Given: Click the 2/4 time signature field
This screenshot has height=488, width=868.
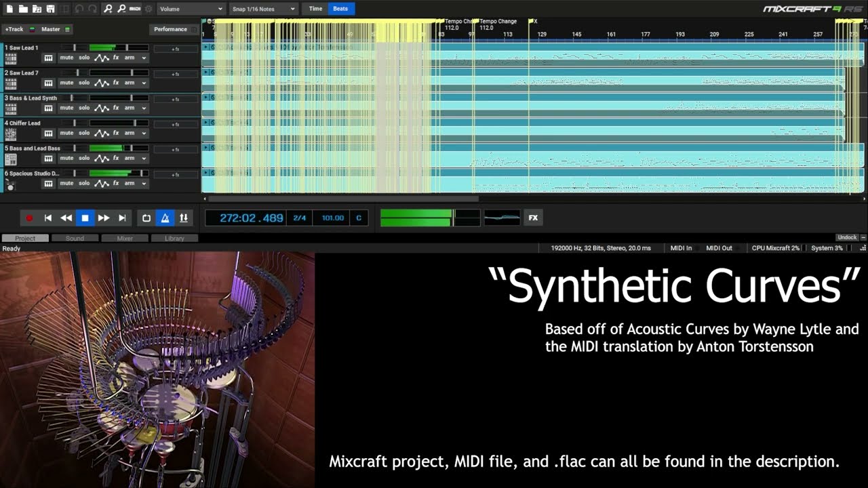Looking at the screenshot, I should 299,218.
